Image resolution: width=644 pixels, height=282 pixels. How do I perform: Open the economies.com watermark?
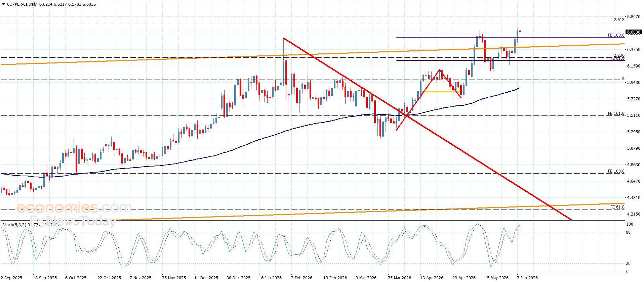pyautogui.click(x=74, y=208)
